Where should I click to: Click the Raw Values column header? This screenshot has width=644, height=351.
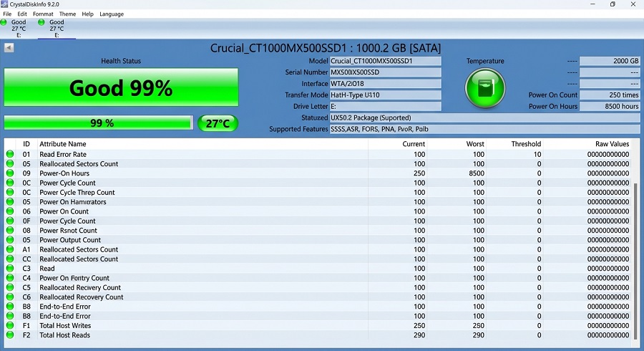[612, 144]
